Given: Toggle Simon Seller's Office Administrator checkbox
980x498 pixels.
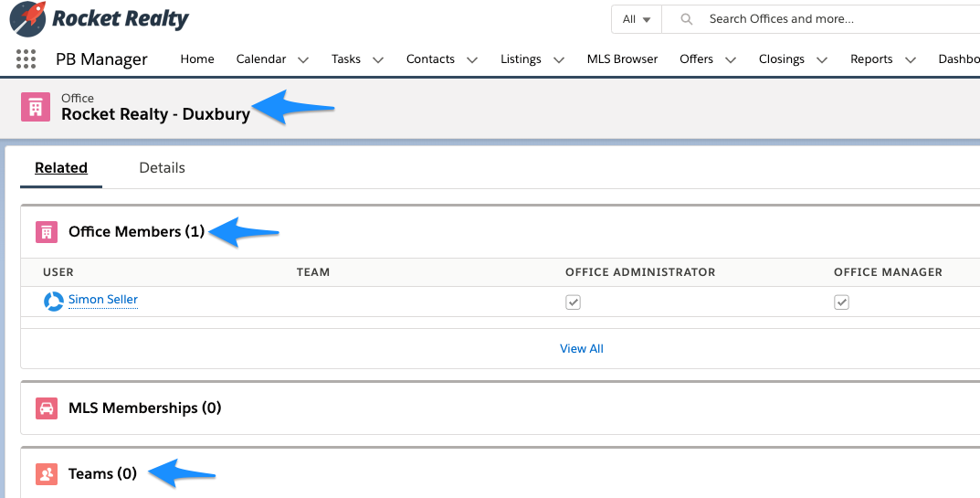Looking at the screenshot, I should coord(574,302).
